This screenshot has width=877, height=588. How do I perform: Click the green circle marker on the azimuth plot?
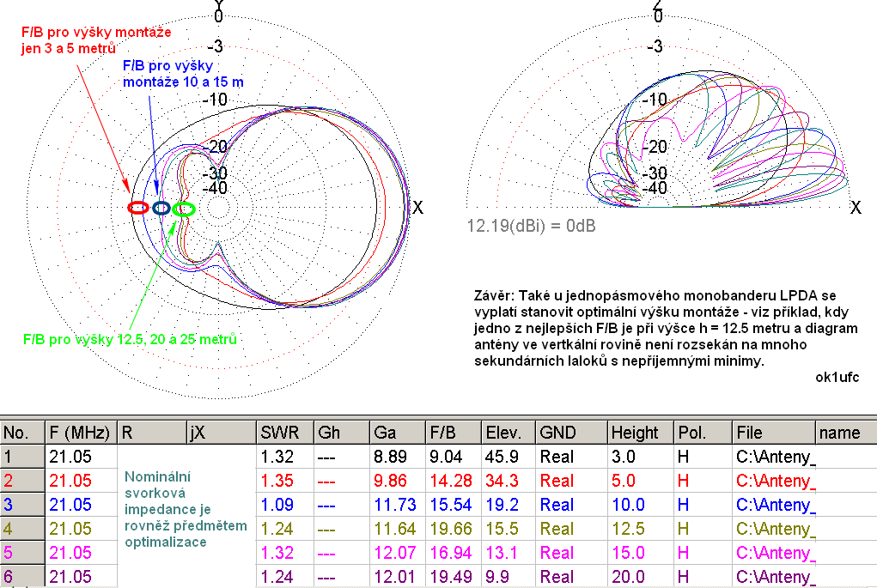(x=184, y=208)
